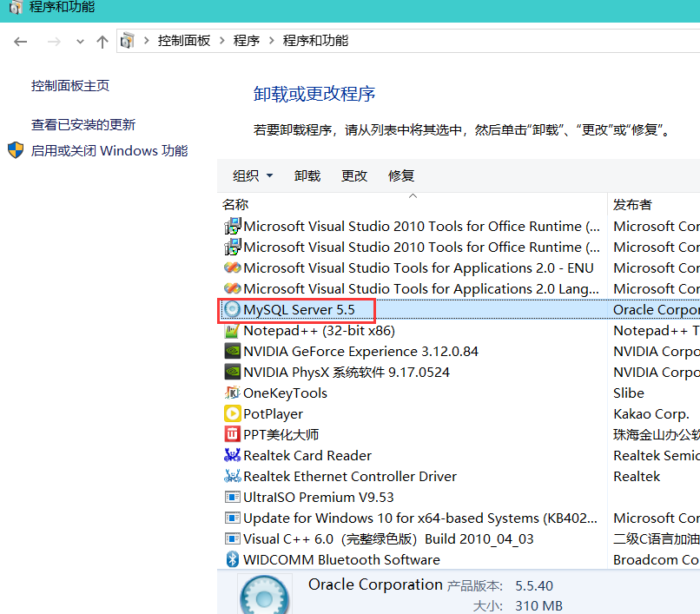Screen dimensions: 700x614
Task: Expand chevron before 控制面板 in address bar
Action: tap(147, 41)
